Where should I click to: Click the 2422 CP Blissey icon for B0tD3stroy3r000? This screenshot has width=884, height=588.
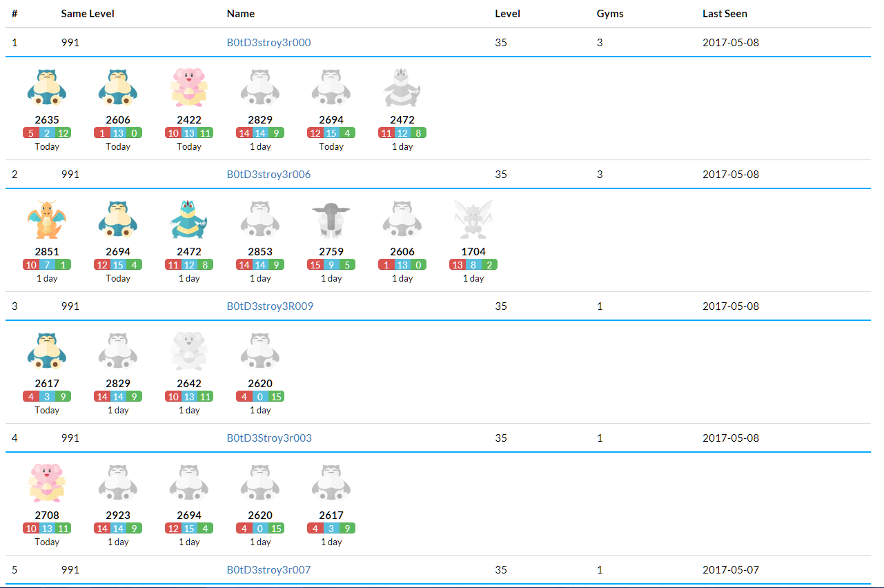(x=189, y=87)
